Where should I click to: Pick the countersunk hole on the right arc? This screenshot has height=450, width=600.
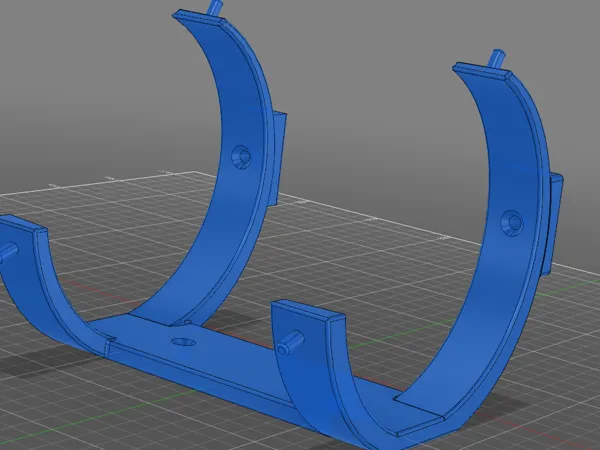[x=512, y=223]
